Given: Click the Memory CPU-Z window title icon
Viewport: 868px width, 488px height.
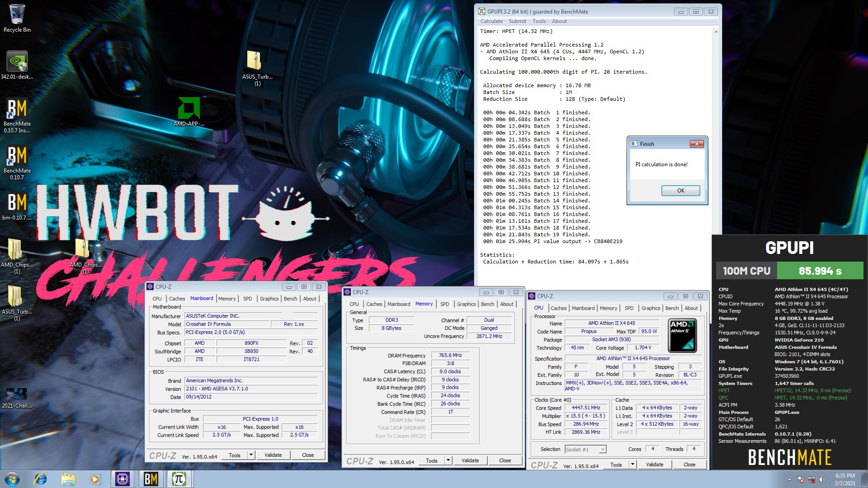Looking at the screenshot, I should pyautogui.click(x=347, y=292).
